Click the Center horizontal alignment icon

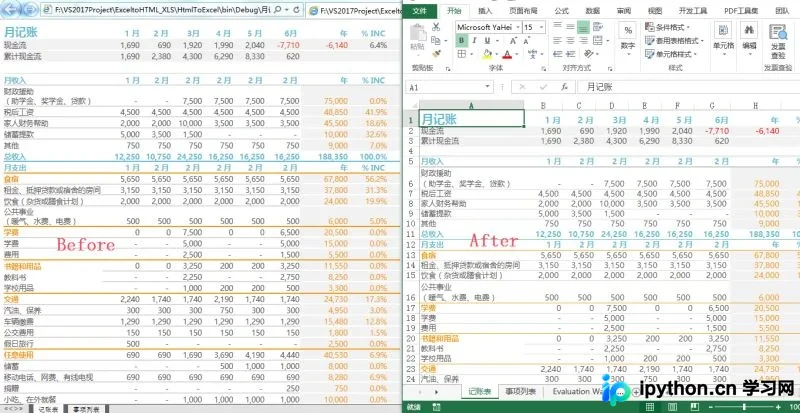point(570,40)
